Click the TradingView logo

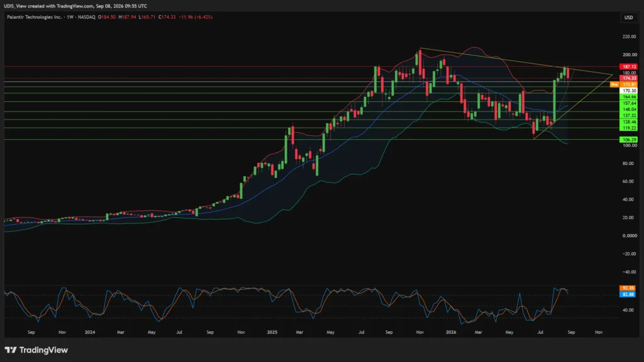36,350
